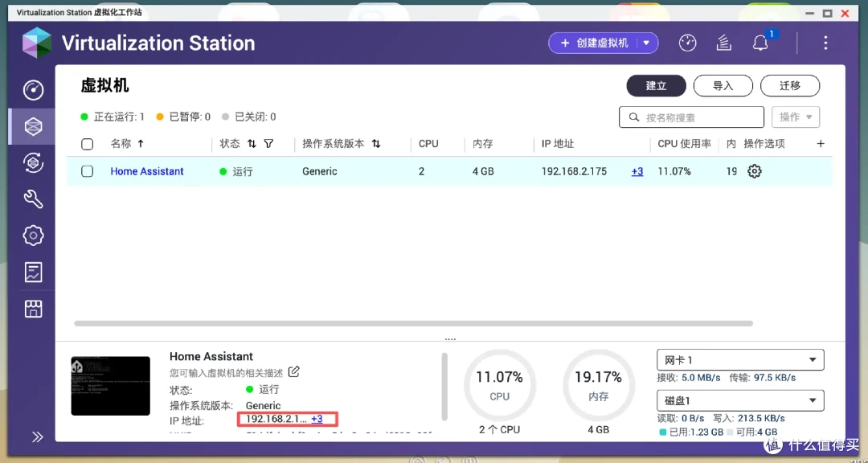Focus the 按名称搜索 search field

click(x=691, y=117)
